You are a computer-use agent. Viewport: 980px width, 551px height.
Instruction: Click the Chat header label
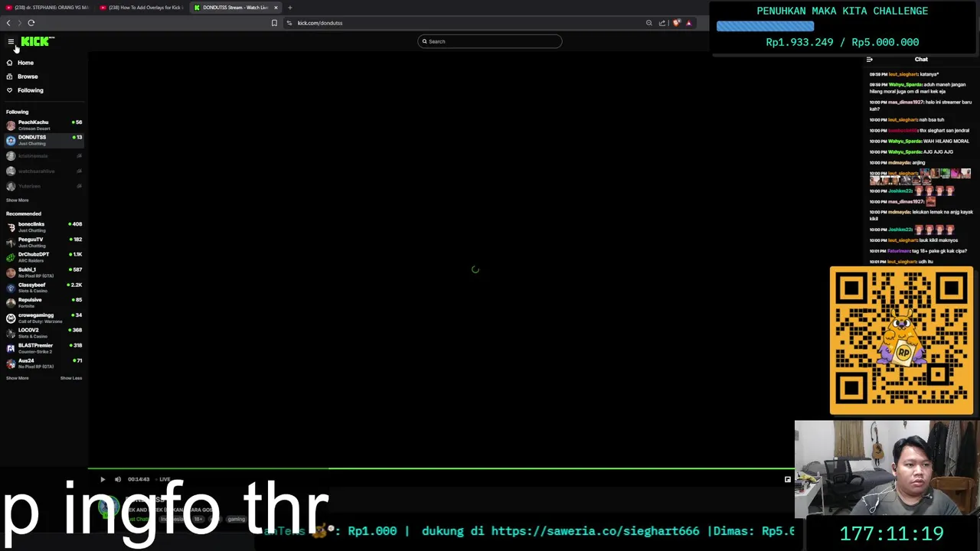921,59
